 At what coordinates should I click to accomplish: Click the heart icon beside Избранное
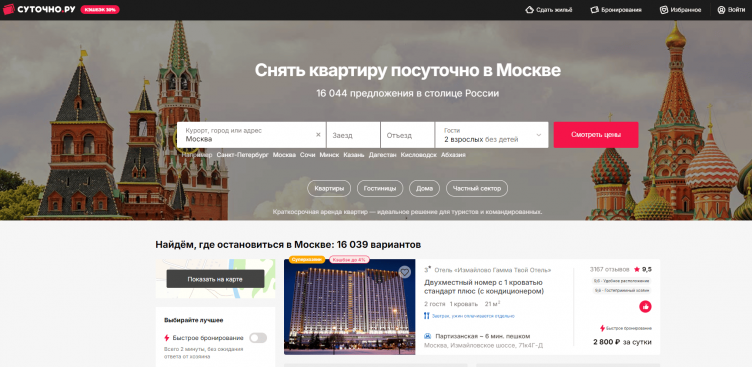tap(664, 10)
